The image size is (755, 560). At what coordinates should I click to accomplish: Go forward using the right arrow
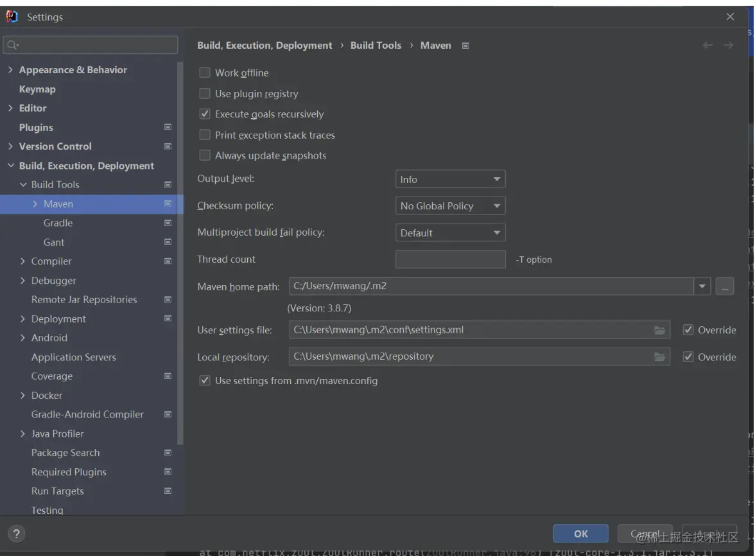(x=729, y=45)
